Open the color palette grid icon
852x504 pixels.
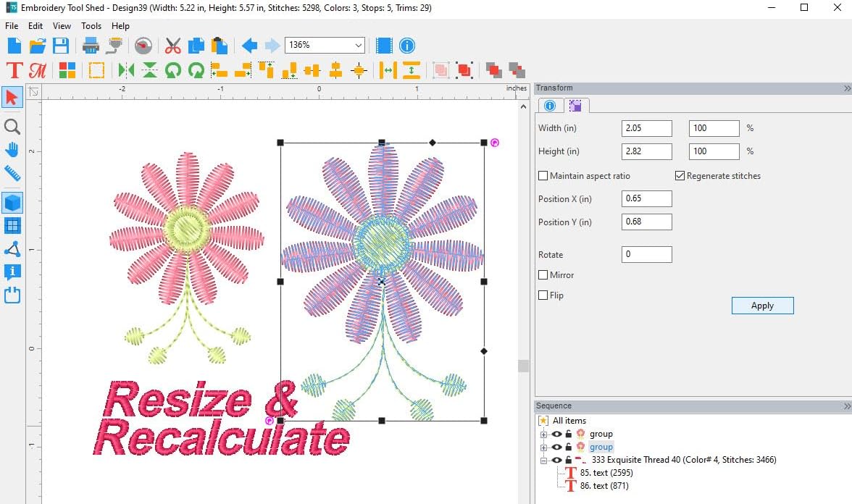point(67,70)
